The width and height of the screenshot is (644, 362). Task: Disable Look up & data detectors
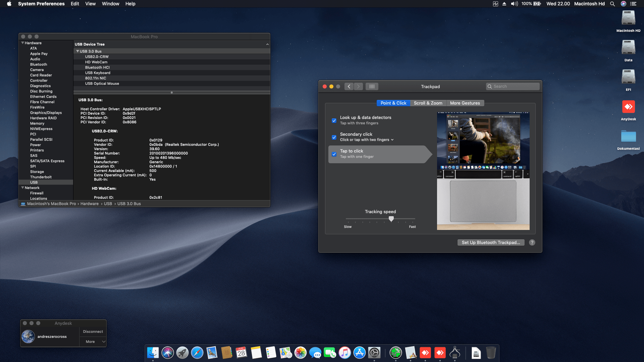coord(334,120)
